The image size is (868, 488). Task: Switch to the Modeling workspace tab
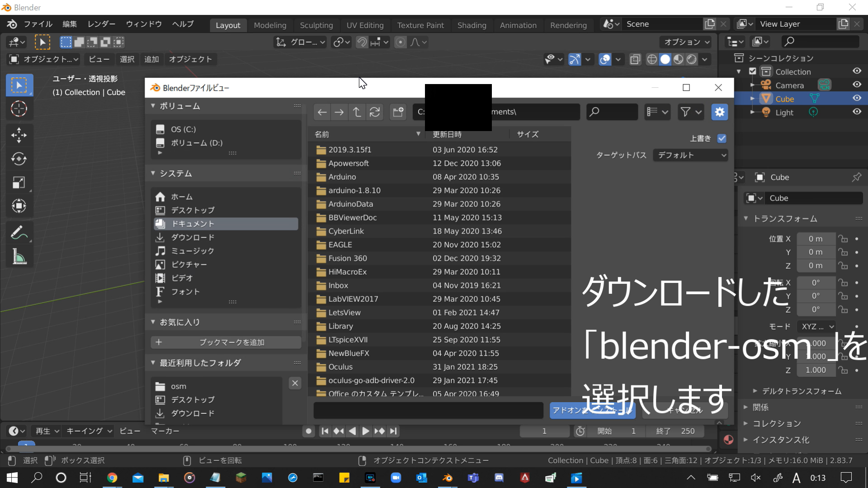coord(270,25)
